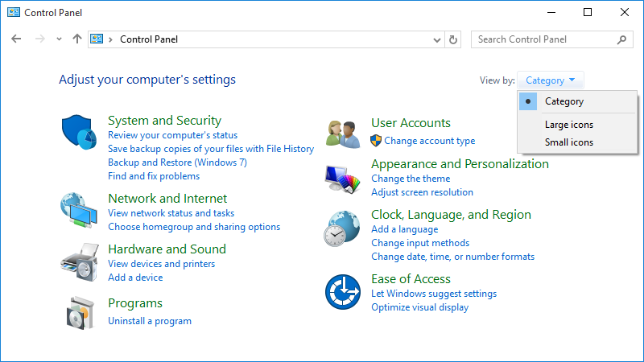The height and width of the screenshot is (362, 644).
Task: Open recent locations dropdown arrow
Action: (x=59, y=39)
